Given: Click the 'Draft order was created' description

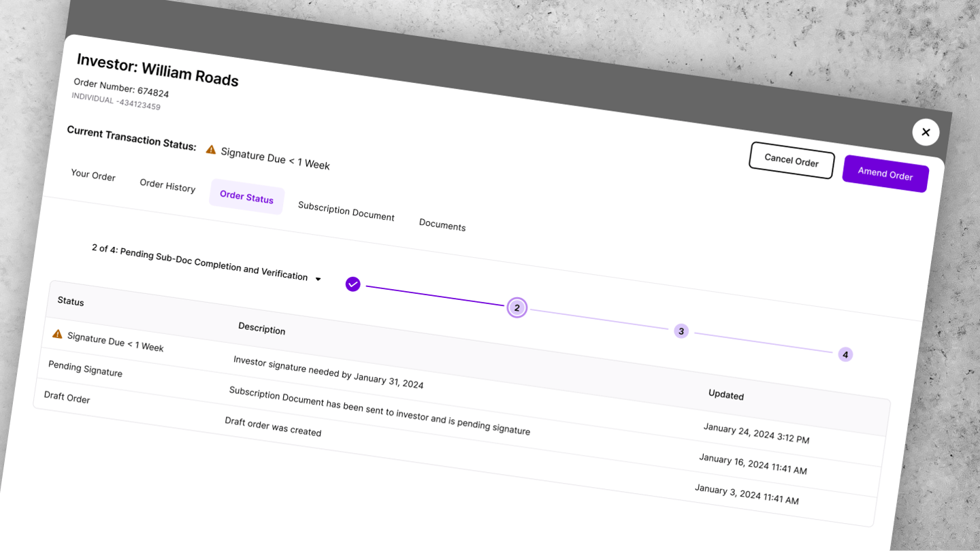Looking at the screenshot, I should (x=273, y=427).
